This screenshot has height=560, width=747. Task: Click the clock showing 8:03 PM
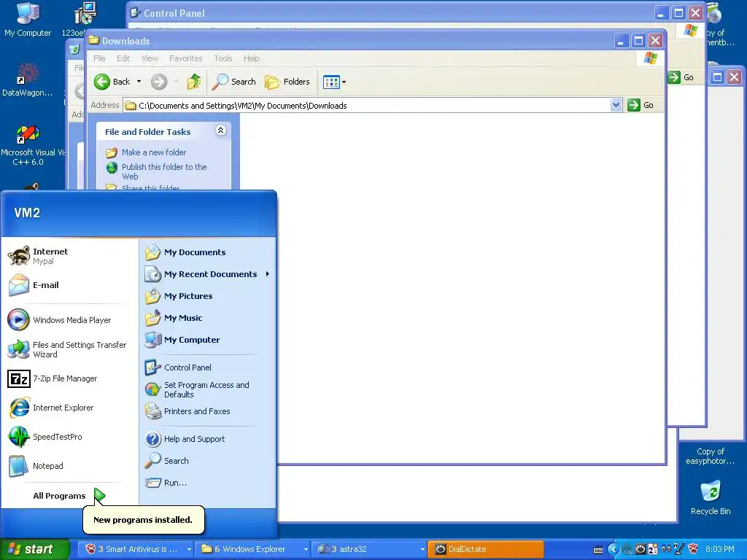point(720,549)
